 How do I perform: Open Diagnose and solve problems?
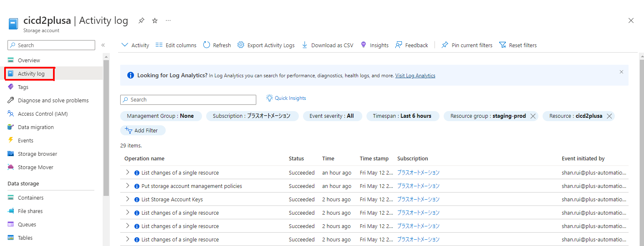(x=53, y=100)
